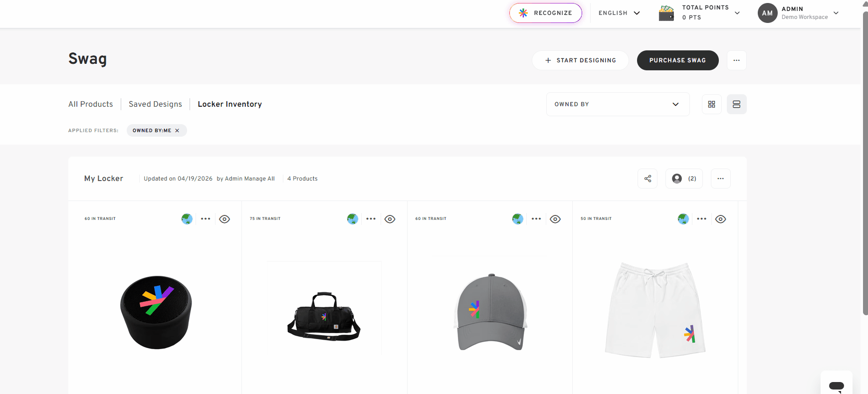868x394 pixels.
Task: Click the wallet icon next to Total Points
Action: point(666,13)
